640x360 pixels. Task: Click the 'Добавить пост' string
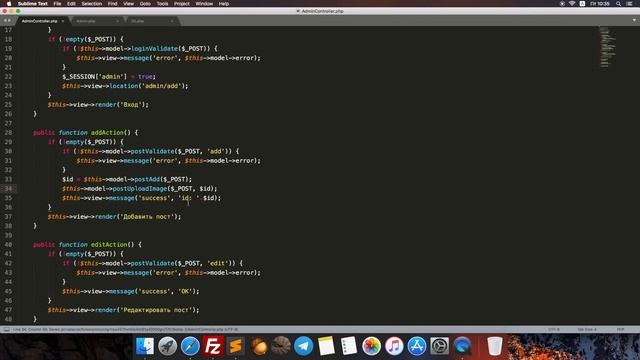[147, 216]
